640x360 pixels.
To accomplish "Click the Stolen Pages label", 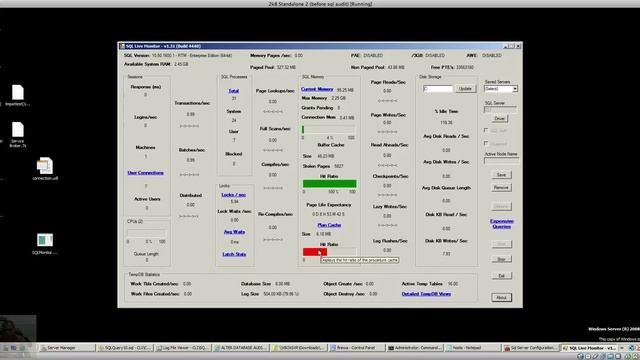I will pyautogui.click(x=317, y=167).
